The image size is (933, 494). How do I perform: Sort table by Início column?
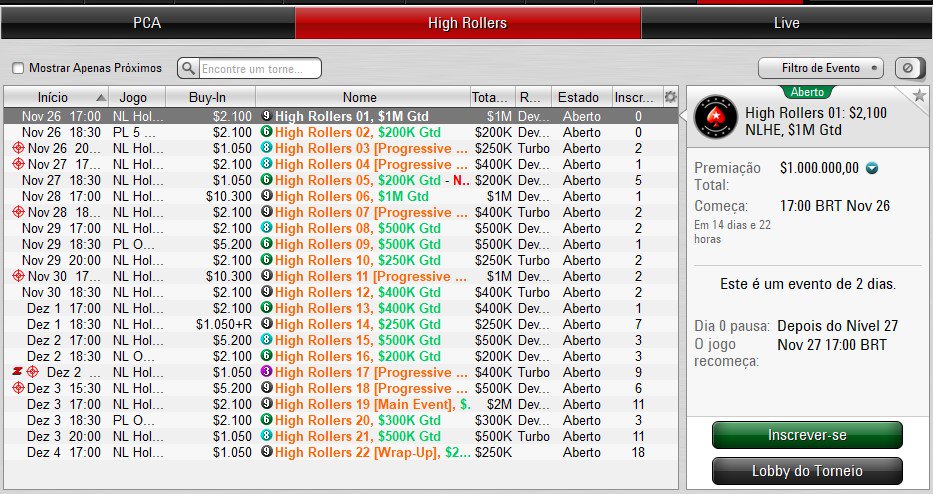[56, 97]
